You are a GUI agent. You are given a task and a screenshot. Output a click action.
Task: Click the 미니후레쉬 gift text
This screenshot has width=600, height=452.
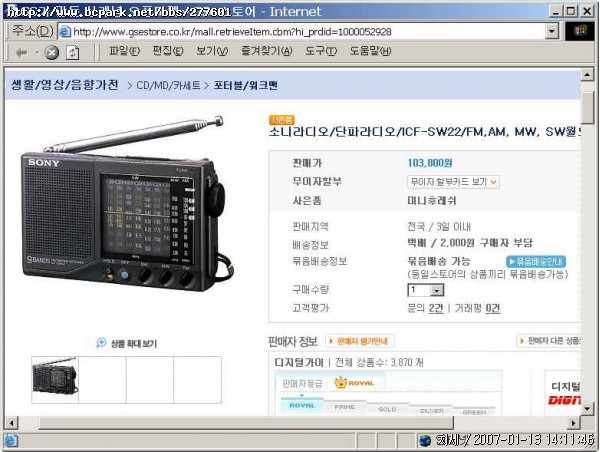click(432, 201)
